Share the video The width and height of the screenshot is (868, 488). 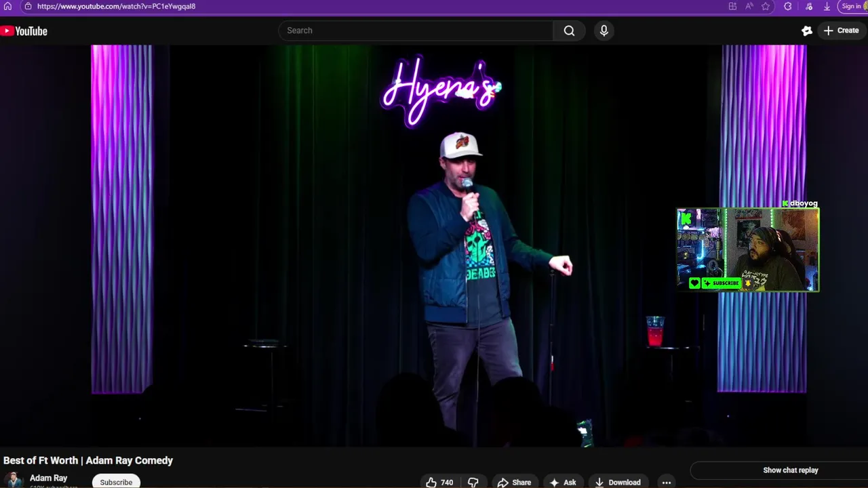(514, 482)
